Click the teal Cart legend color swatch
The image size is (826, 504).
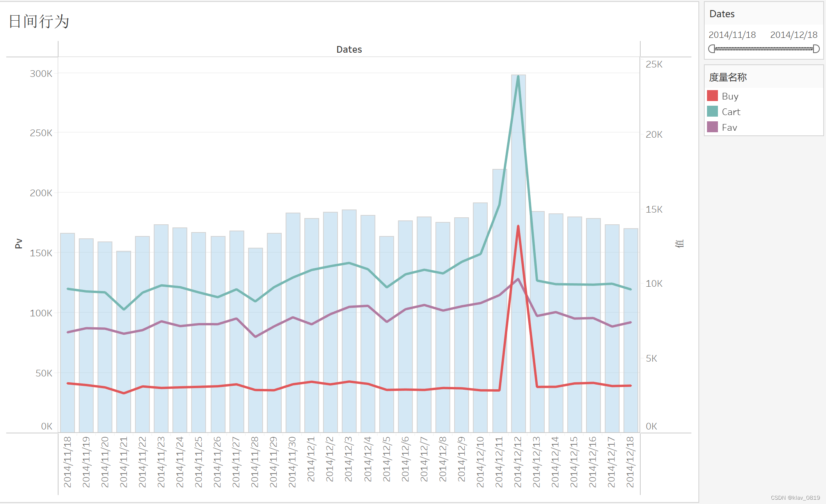[712, 112]
